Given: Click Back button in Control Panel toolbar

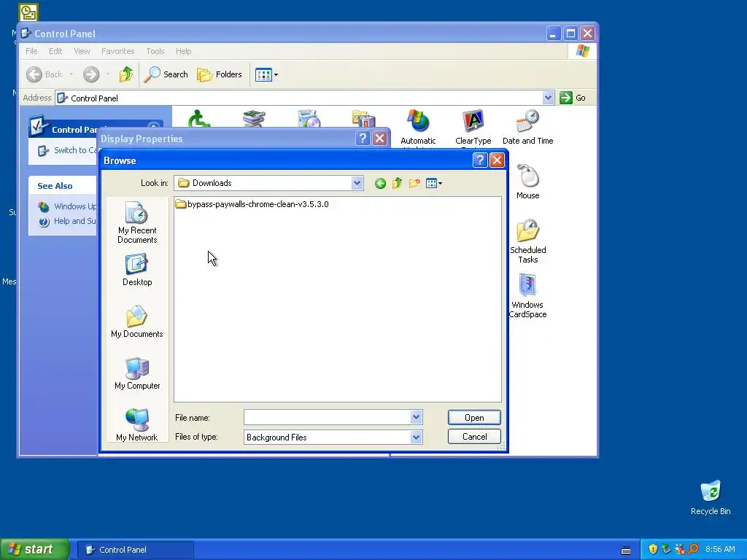Looking at the screenshot, I should 44,74.
